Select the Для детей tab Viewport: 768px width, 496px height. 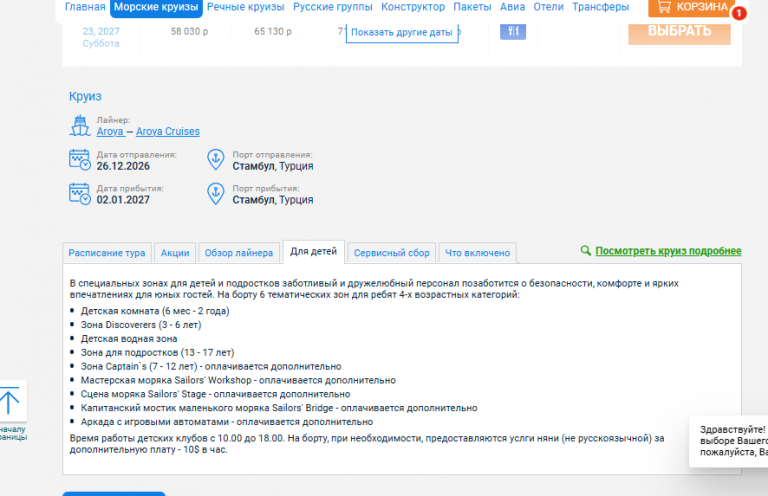(313, 252)
